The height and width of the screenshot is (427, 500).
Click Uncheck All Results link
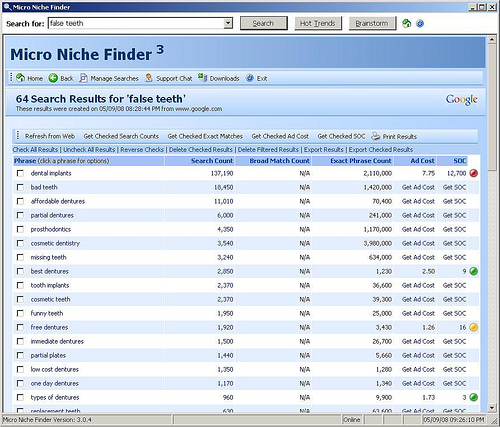(89, 149)
